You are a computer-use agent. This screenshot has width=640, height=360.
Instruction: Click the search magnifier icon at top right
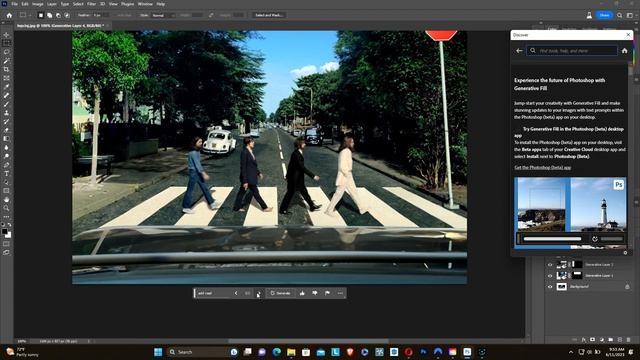(620, 15)
